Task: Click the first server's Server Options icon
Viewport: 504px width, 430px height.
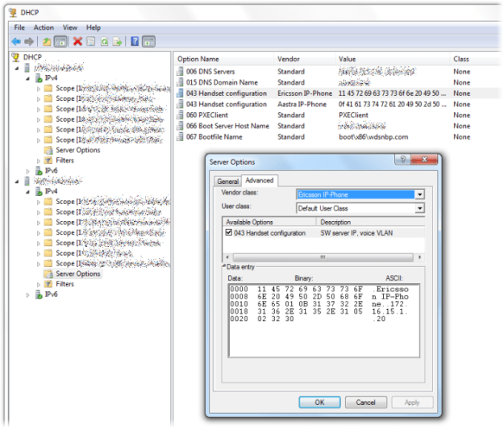Action: pos(48,150)
